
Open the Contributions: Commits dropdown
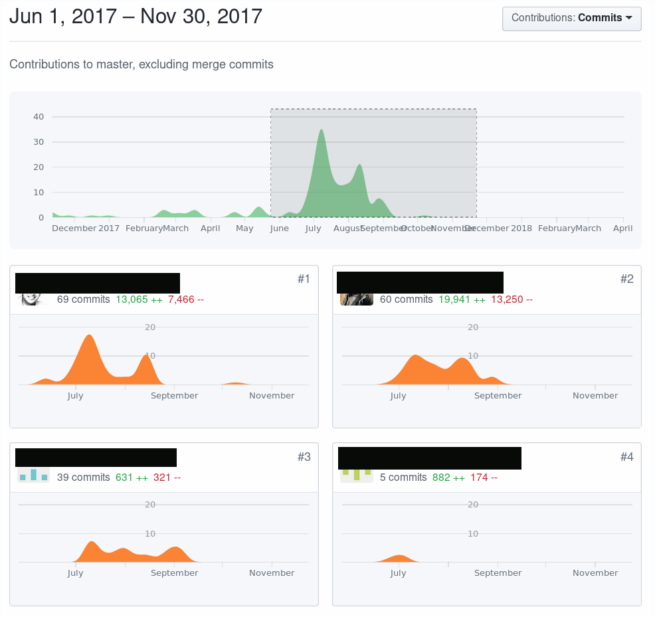[x=572, y=18]
